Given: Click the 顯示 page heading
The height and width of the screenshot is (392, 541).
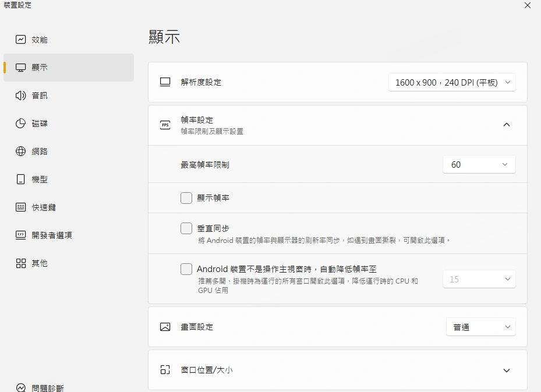Looking at the screenshot, I should point(164,37).
